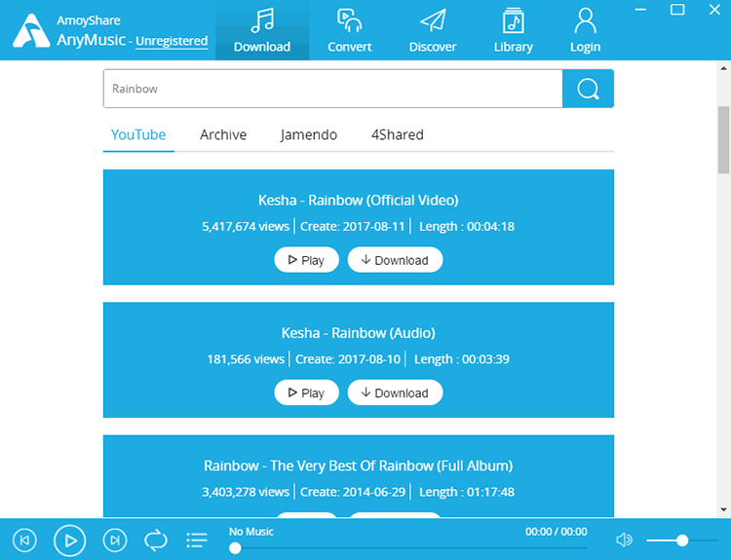Click the 00:00 / 00:00 time display
This screenshot has width=731, height=560.
click(557, 532)
